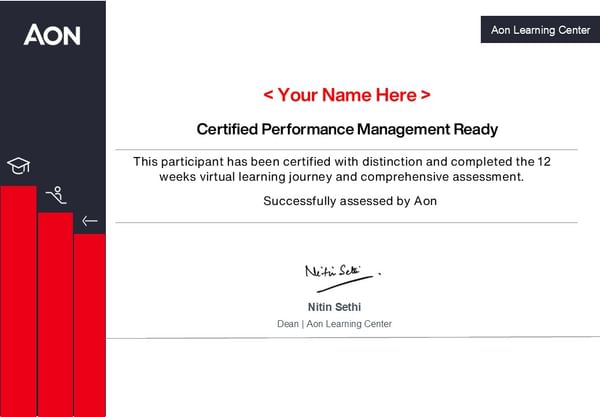Click the Successfully assessed by Aon line
600x417 pixels.
pos(349,201)
